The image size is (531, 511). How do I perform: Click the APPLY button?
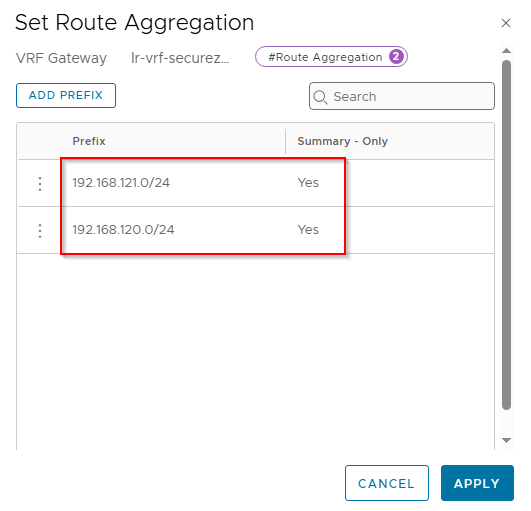[477, 483]
